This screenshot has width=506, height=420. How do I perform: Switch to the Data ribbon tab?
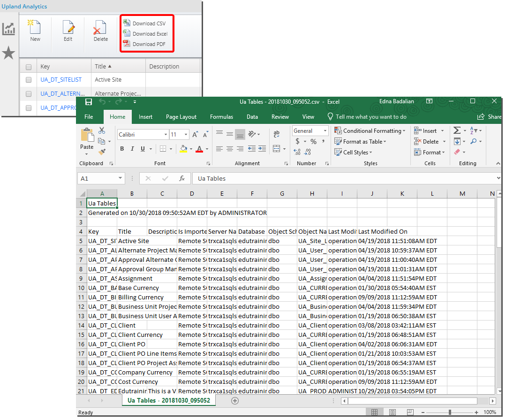(252, 117)
